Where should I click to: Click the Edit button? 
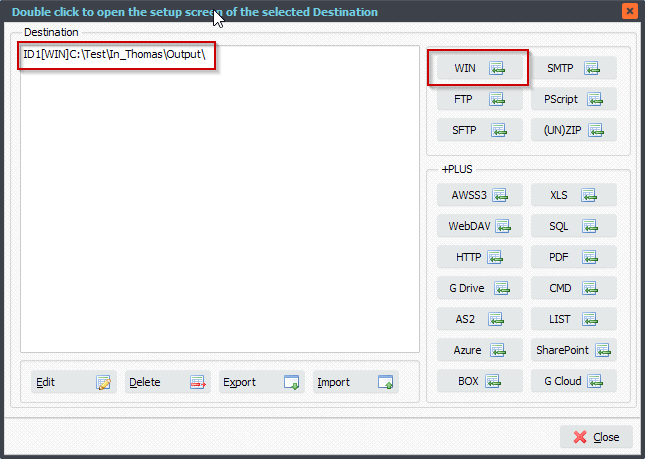coord(74,382)
